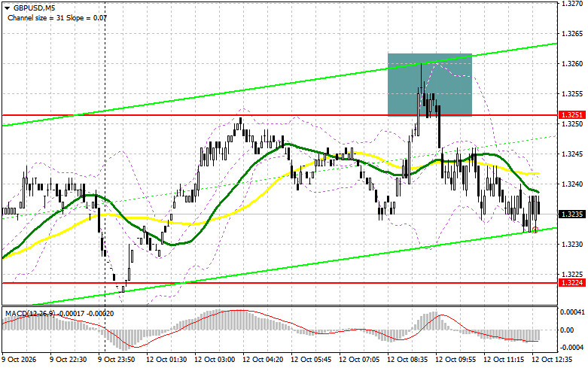588x368 pixels.
Task: Open the GBPUSD,M5 chart menu arrow
Action: pos(7,8)
